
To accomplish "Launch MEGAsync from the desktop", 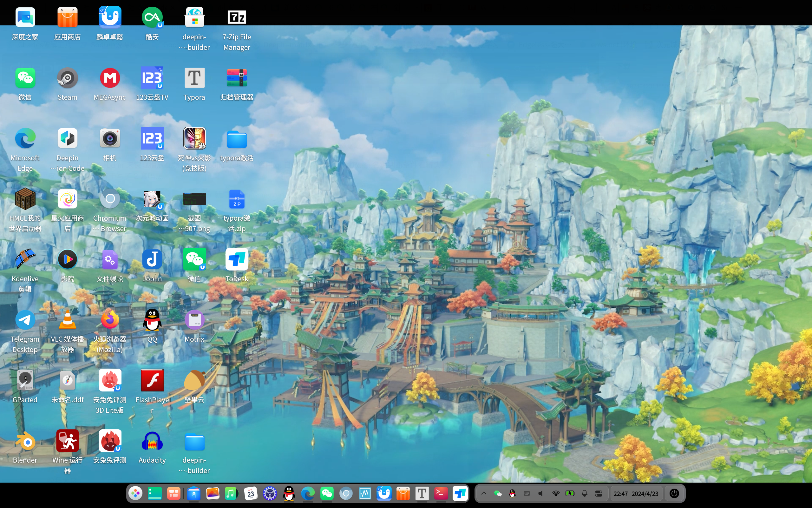I will coord(110,78).
